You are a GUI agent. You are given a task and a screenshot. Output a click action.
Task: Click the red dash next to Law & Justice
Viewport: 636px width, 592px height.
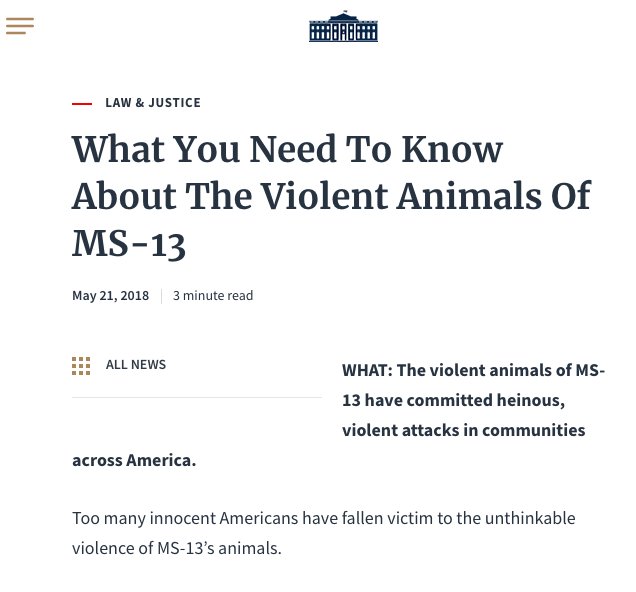82,104
